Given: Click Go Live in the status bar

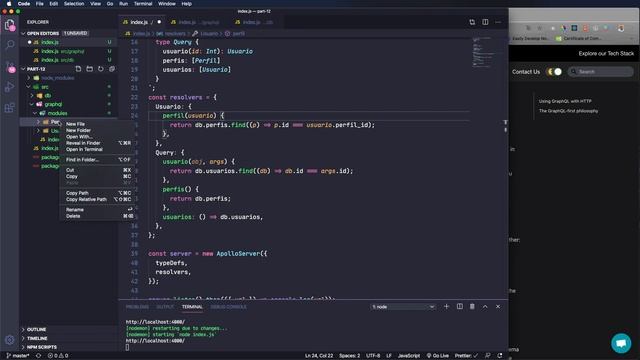Looking at the screenshot, I should [x=438, y=356].
